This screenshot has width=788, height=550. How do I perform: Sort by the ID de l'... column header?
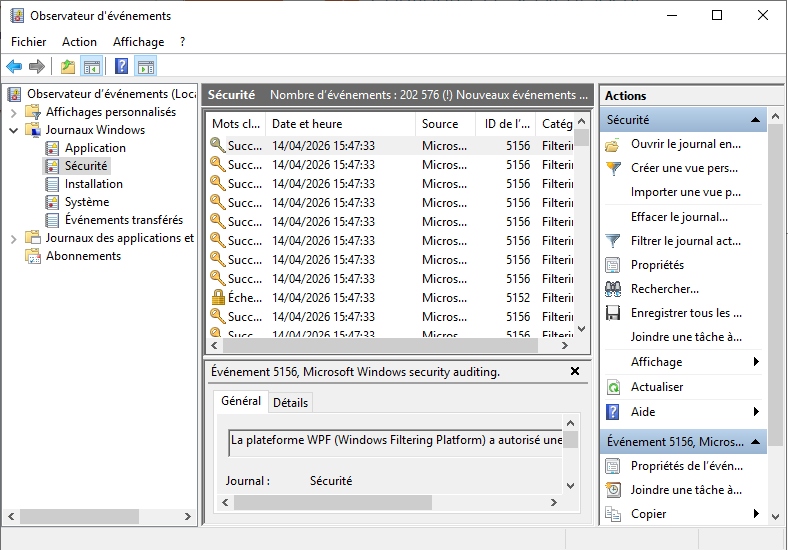tap(506, 124)
